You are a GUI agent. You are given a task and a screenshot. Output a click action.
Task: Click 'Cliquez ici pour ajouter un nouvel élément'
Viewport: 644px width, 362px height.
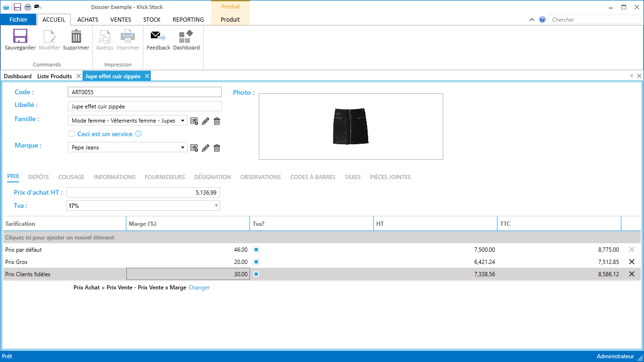(60, 238)
